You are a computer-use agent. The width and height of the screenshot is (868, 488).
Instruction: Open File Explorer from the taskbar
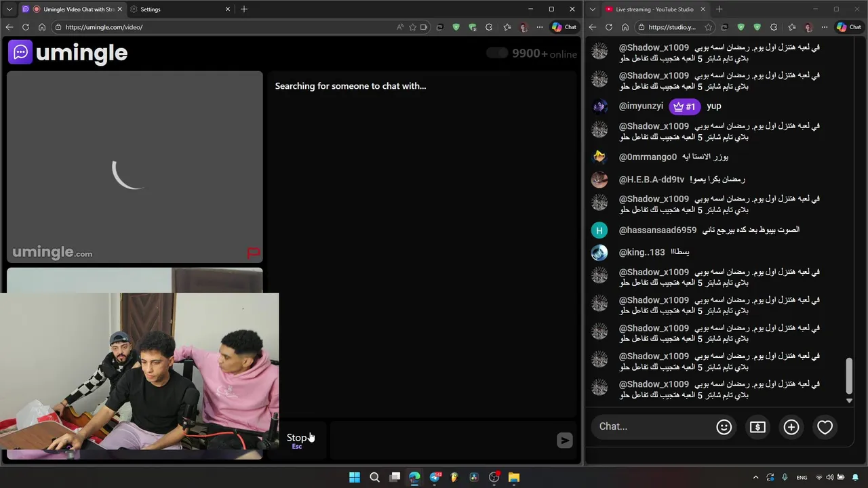tap(513, 477)
